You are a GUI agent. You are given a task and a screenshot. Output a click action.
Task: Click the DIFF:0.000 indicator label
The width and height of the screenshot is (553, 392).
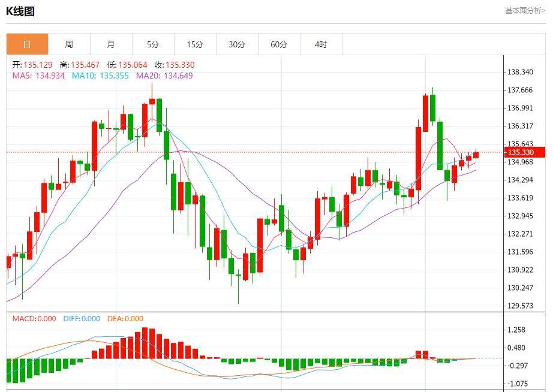(x=82, y=319)
